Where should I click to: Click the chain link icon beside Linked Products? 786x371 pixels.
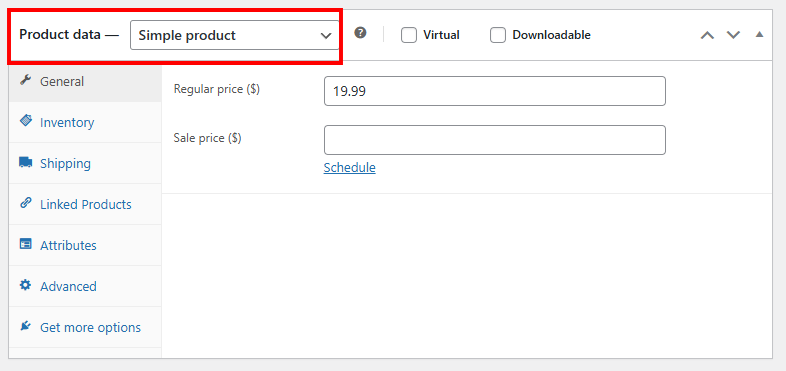(26, 203)
